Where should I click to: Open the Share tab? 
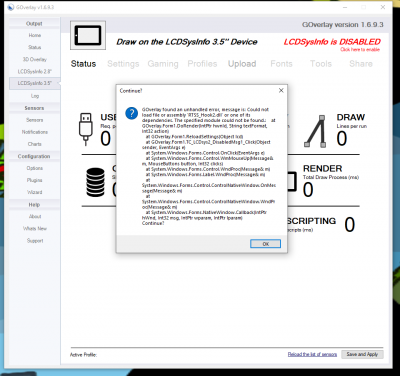[x=361, y=64]
